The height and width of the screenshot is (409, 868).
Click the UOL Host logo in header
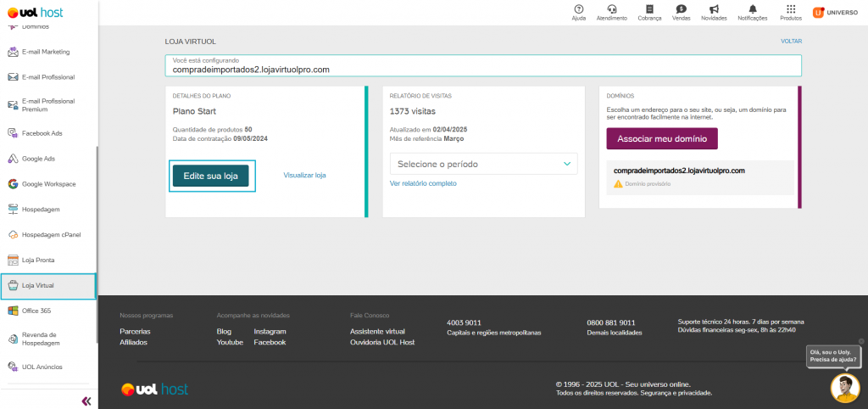(x=34, y=12)
